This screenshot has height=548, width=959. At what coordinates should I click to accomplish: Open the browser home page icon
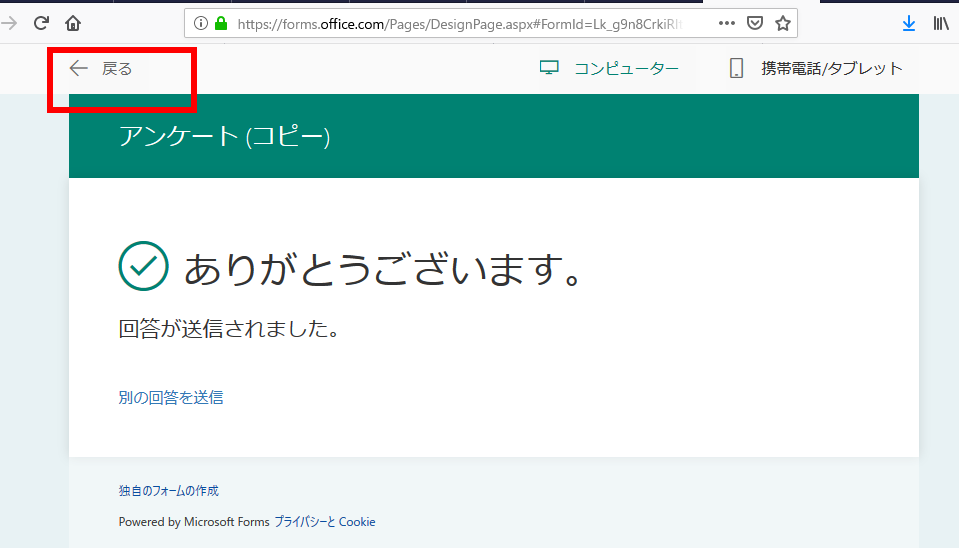click(x=73, y=23)
